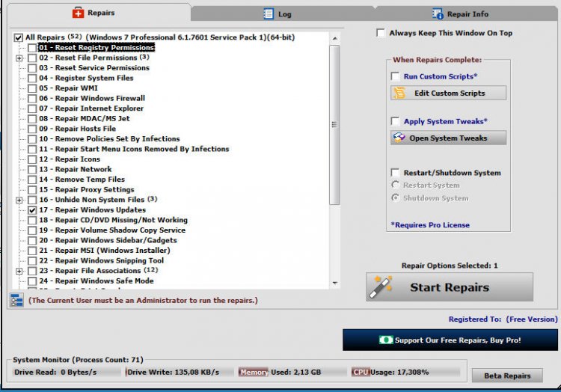Select 18 - Repair CD/DVD Missing/Not Working
The height and width of the screenshot is (392, 561).
[113, 220]
